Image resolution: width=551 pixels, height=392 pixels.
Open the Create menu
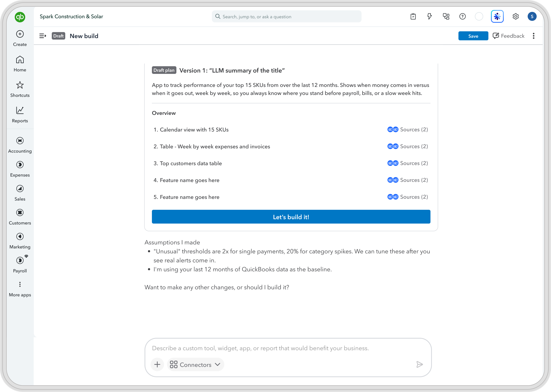pyautogui.click(x=20, y=38)
